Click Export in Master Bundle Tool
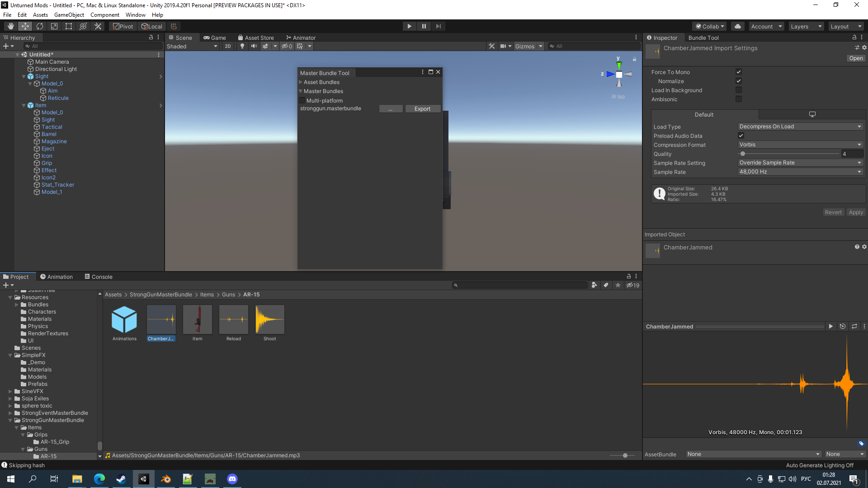 pos(422,108)
